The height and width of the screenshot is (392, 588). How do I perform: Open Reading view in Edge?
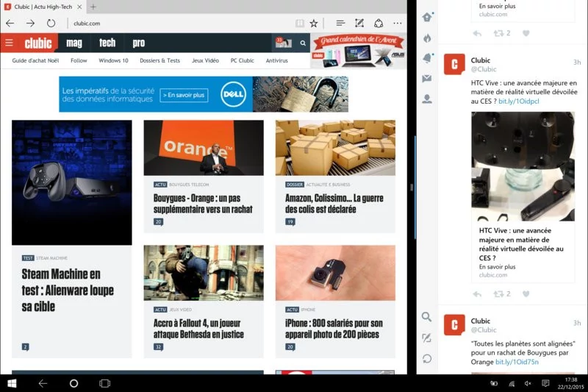(300, 24)
